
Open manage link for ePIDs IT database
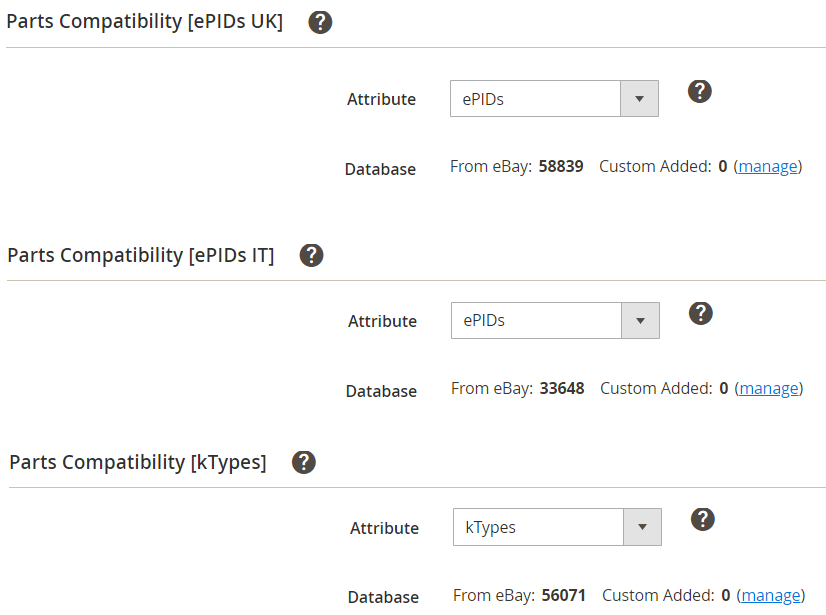click(x=769, y=388)
